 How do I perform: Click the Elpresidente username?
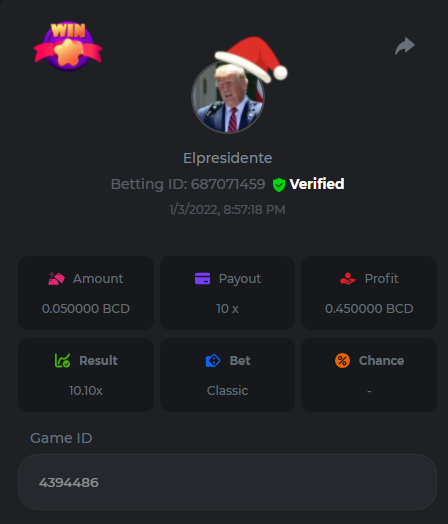click(x=228, y=158)
